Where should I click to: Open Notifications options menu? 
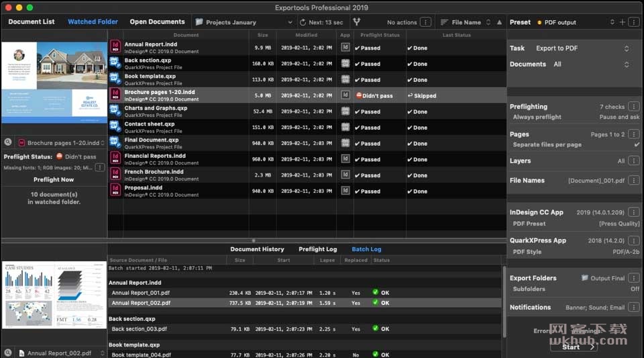634,307
